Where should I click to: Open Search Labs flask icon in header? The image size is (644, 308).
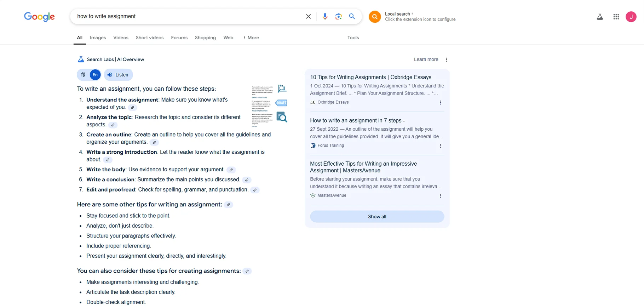click(600, 17)
